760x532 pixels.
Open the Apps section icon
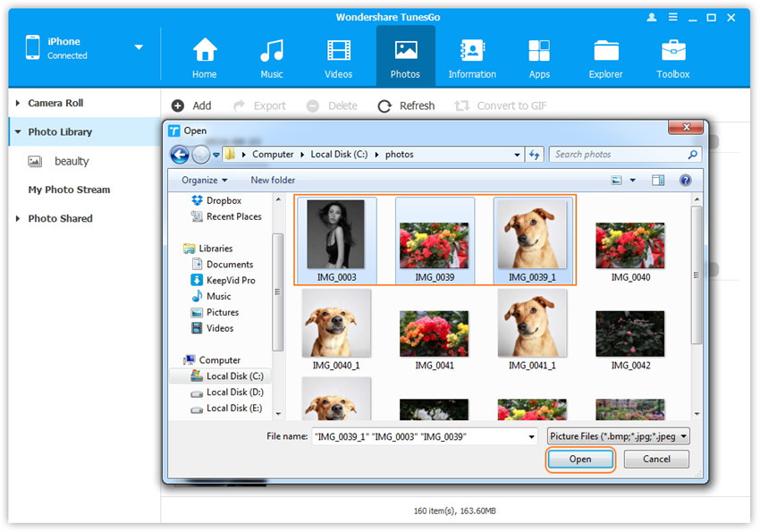tap(538, 51)
